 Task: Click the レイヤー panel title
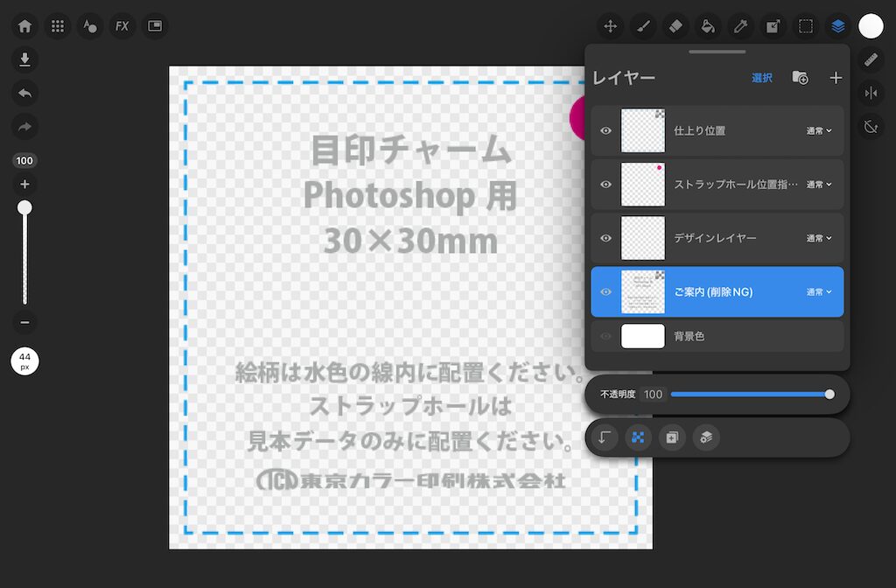tap(623, 78)
